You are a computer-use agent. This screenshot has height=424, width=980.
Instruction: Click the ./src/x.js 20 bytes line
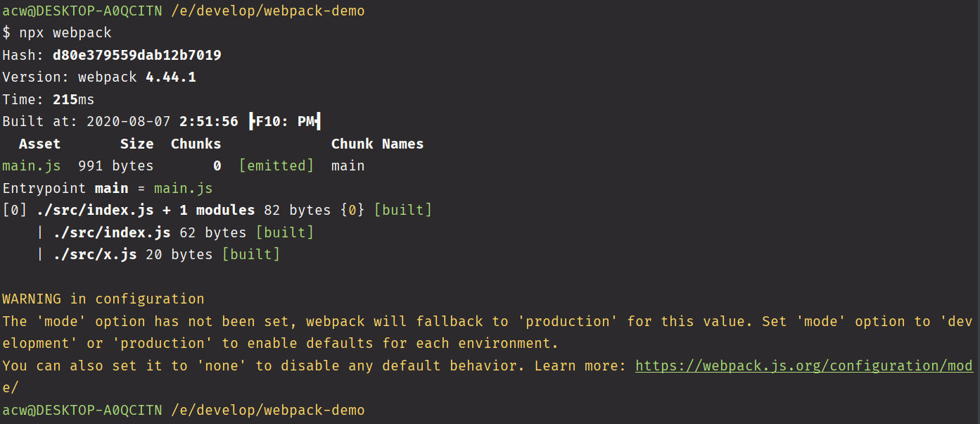(x=167, y=255)
